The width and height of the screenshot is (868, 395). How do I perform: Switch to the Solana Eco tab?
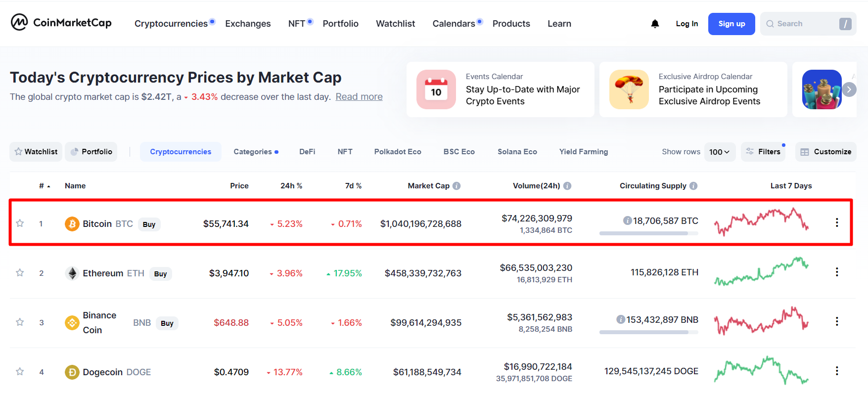[x=517, y=152]
